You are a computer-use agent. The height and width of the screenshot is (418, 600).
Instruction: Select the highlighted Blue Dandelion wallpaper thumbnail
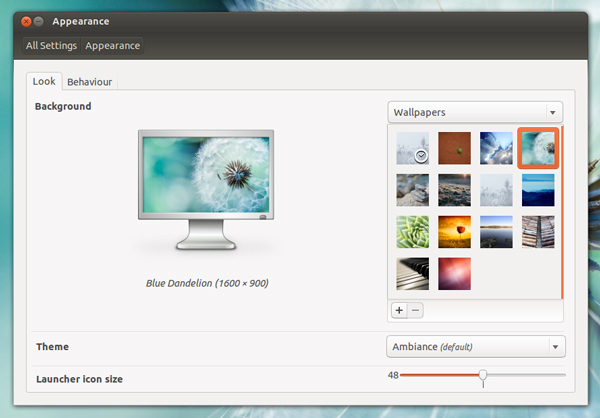click(538, 148)
